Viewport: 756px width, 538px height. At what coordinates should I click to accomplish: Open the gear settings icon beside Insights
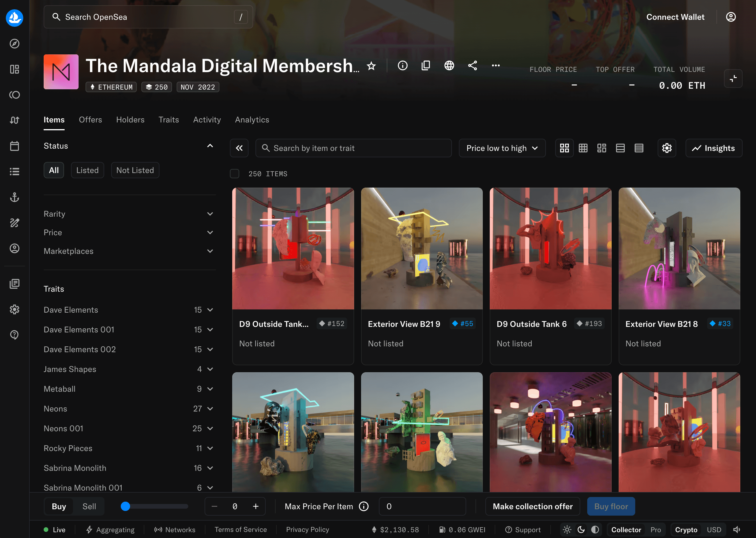[666, 148]
